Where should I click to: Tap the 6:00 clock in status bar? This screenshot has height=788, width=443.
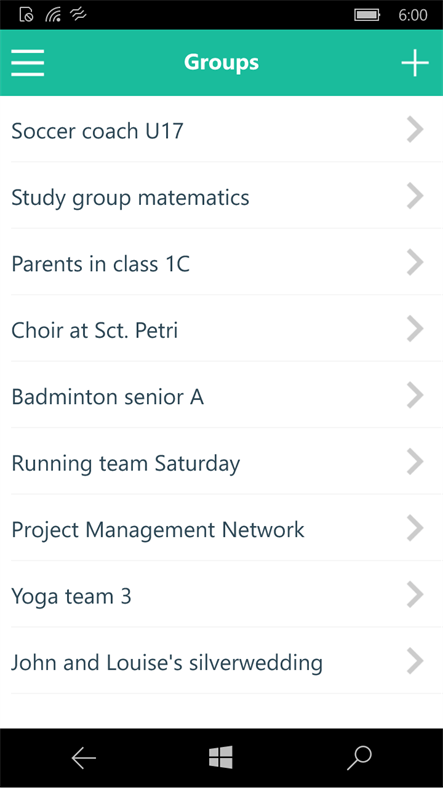pyautogui.click(x=413, y=15)
